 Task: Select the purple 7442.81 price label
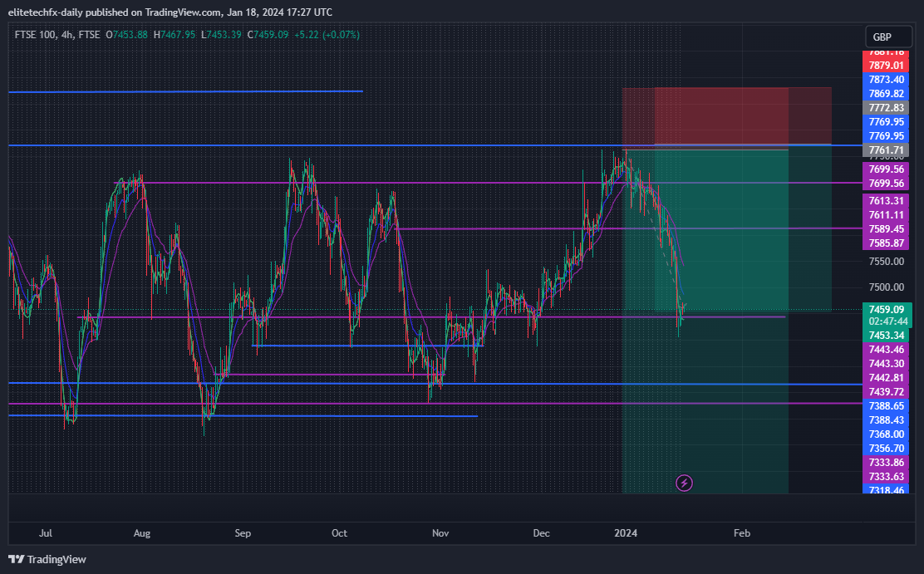tap(886, 378)
